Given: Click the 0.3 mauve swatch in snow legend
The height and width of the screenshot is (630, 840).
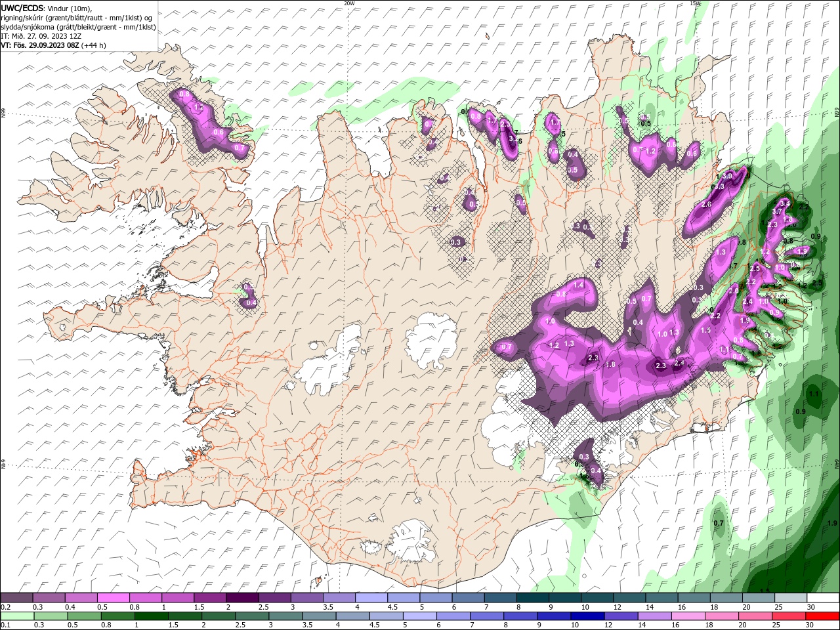Looking at the screenshot, I should [x=49, y=598].
